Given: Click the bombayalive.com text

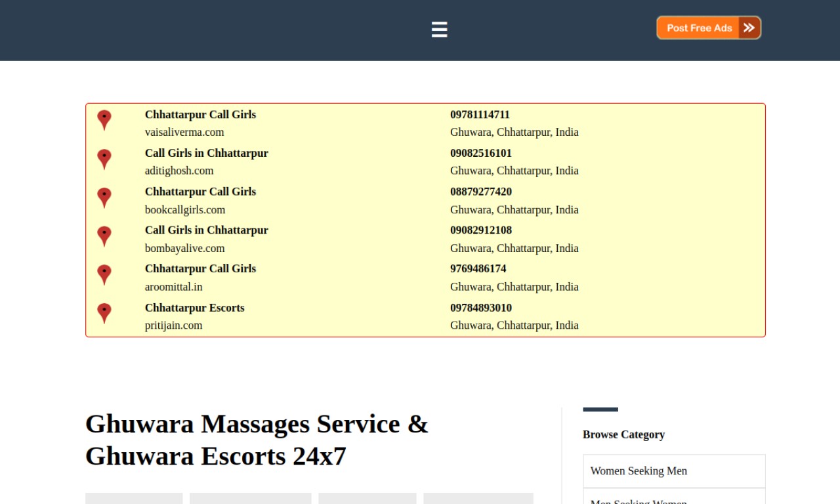Looking at the screenshot, I should coord(185,248).
